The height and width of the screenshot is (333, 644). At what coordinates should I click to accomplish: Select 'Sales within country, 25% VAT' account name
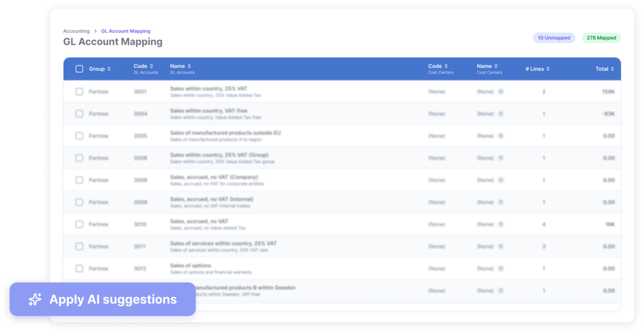point(209,89)
